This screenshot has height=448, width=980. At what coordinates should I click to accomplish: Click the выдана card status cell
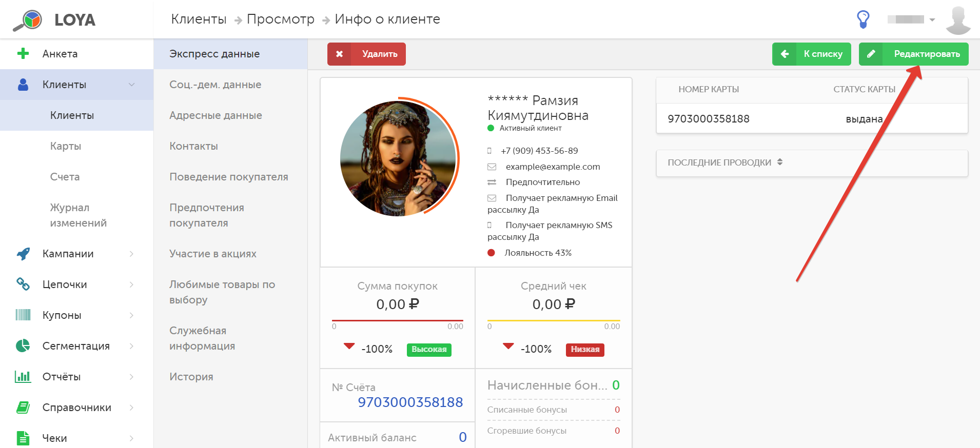click(x=865, y=119)
